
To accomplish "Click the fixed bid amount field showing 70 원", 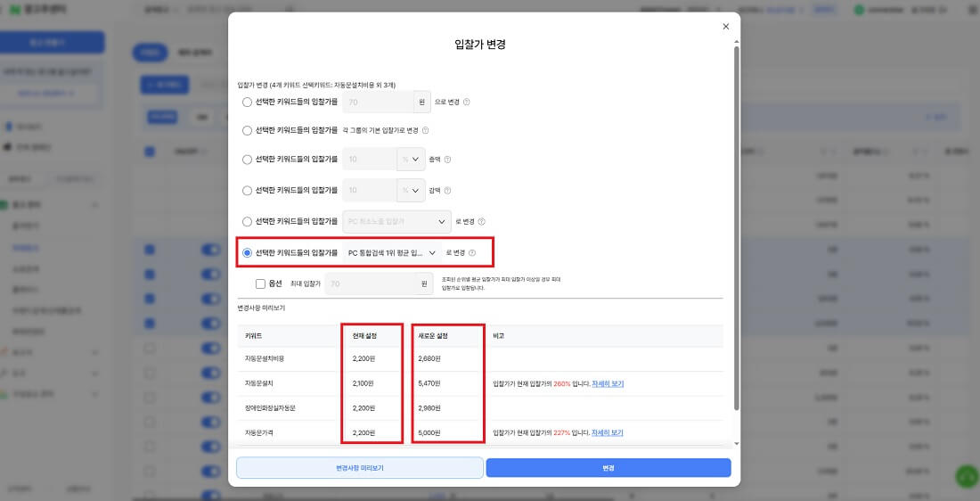I will pos(378,102).
